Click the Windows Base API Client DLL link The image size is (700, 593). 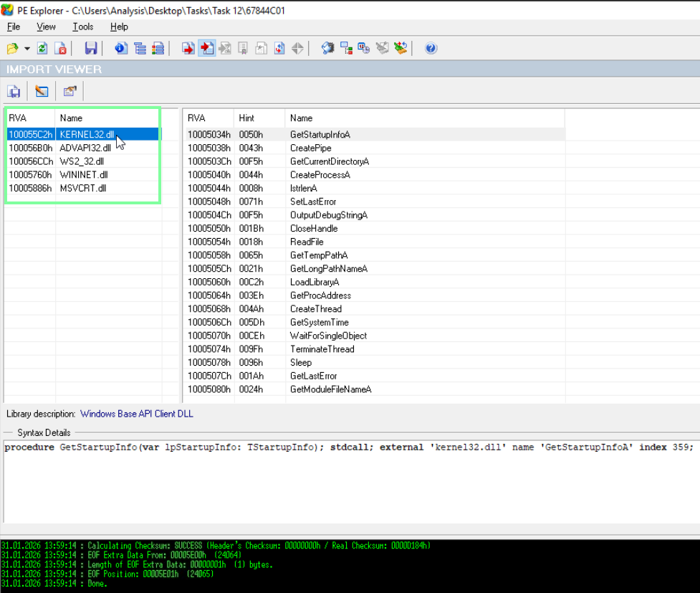(x=137, y=414)
